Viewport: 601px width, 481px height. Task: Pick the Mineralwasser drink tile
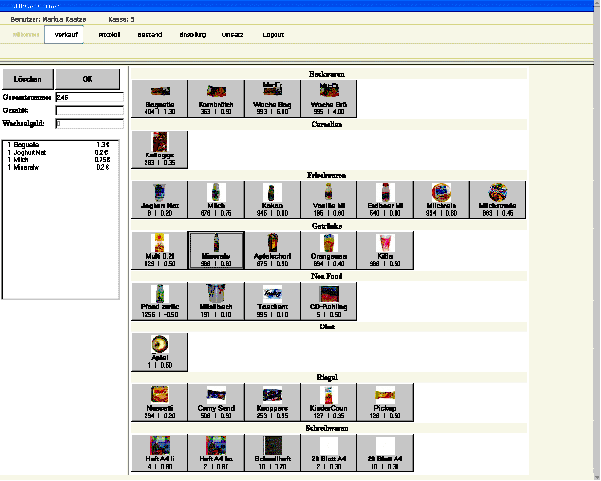point(216,248)
